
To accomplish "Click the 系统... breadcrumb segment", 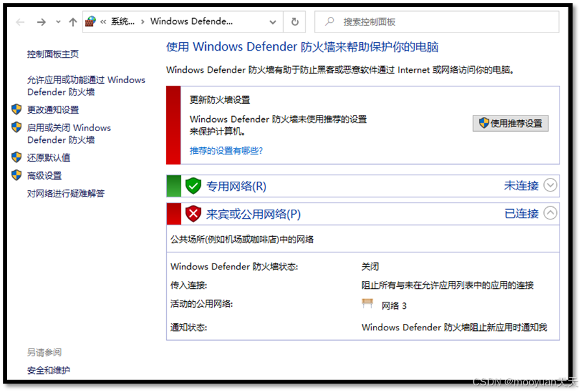I will click(123, 21).
